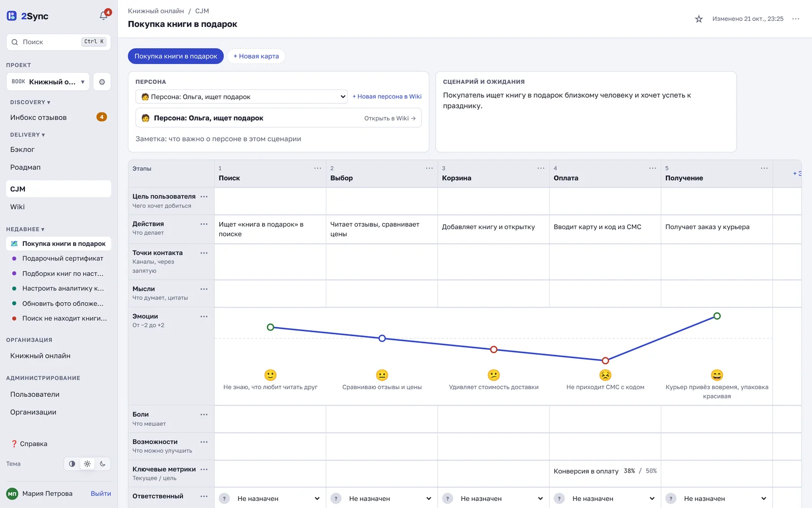Open the notifications bell
Image resolution: width=812 pixels, height=508 pixels.
pyautogui.click(x=104, y=16)
